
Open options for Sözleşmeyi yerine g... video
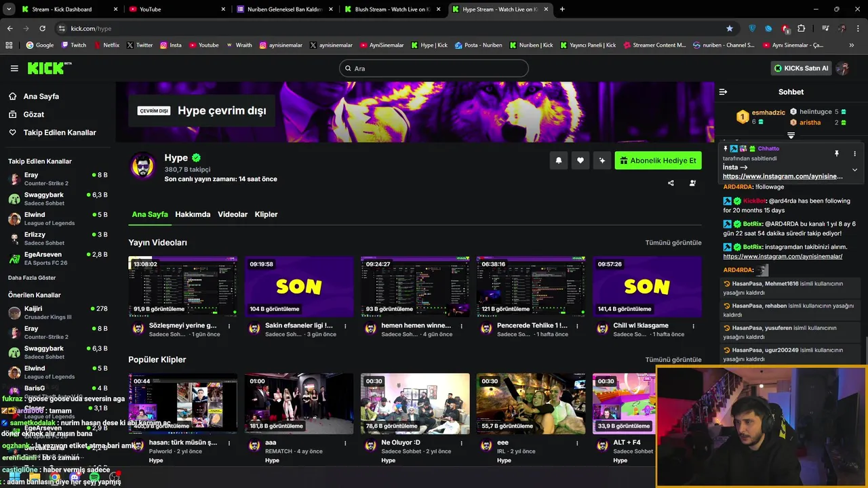[229, 326]
